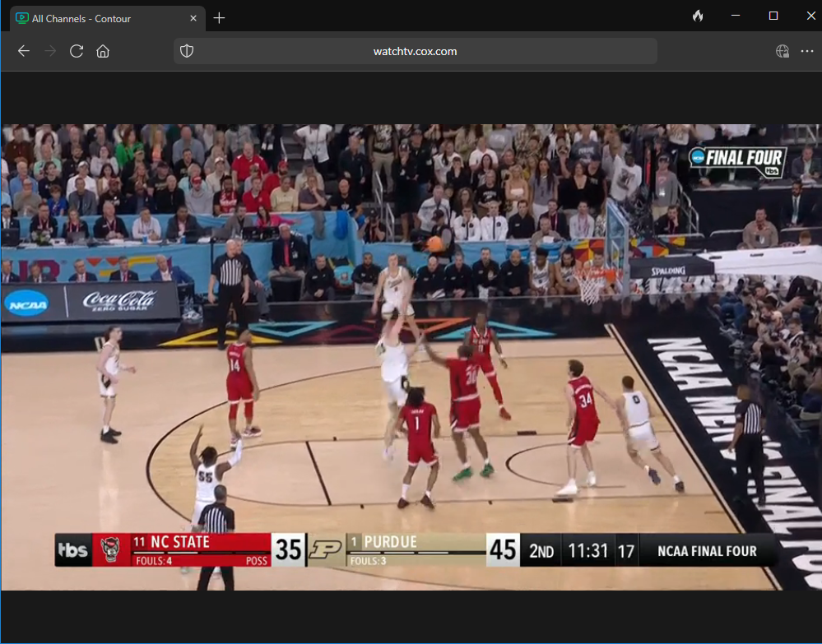The image size is (822, 644).
Task: Click the NCAA FINAL FOUR scoreboard label
Action: (x=707, y=551)
